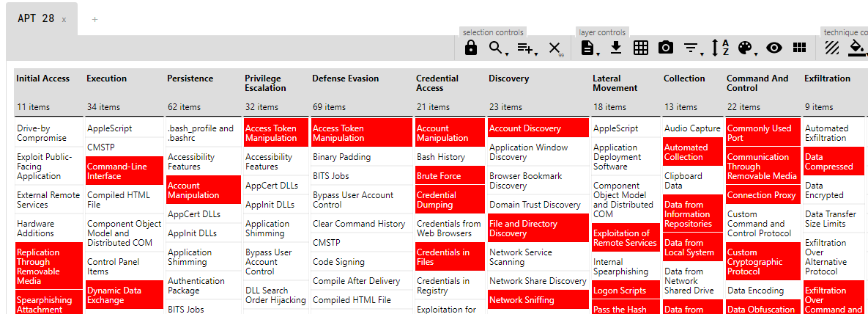Deselect all 99 selected techniques
Screen dimensions: 868x314
[554, 48]
